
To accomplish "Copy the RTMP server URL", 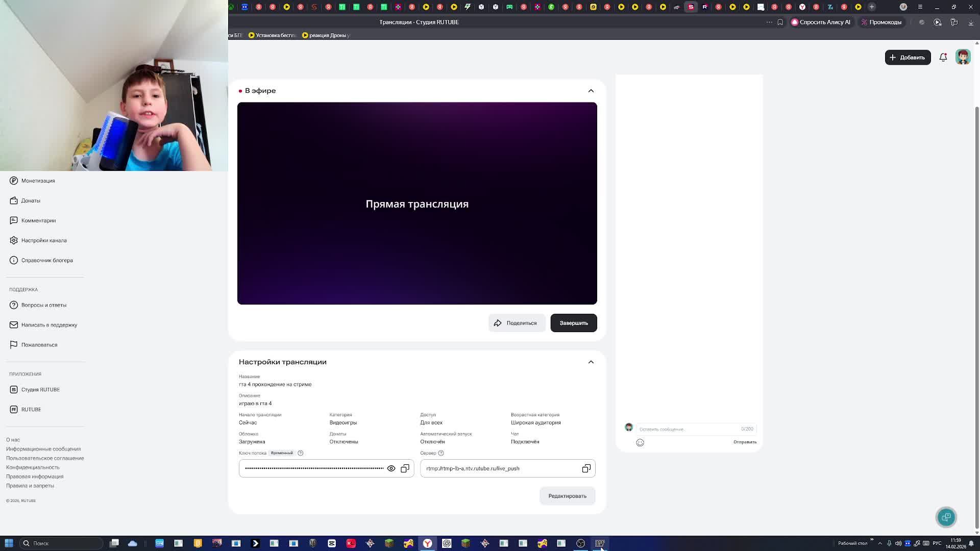I will [586, 468].
